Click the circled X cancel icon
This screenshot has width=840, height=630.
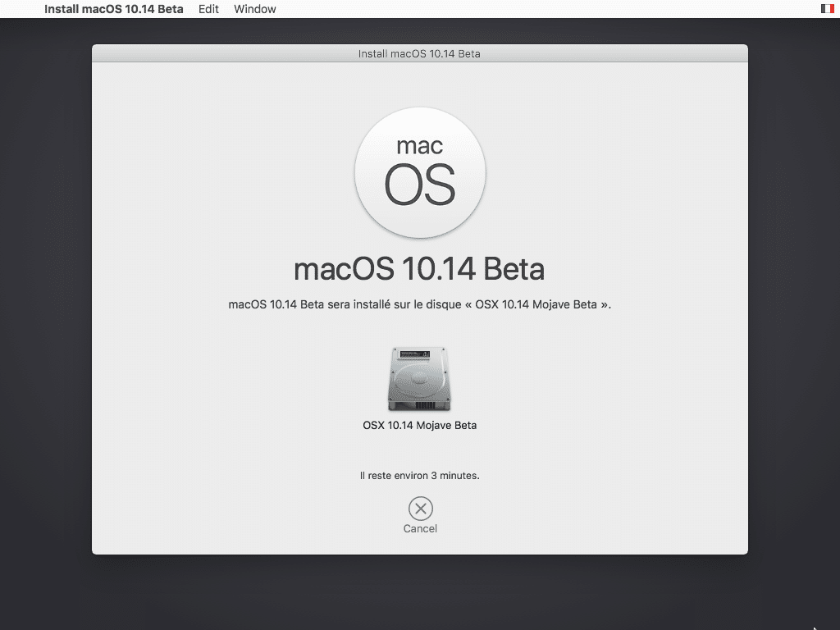[421, 509]
